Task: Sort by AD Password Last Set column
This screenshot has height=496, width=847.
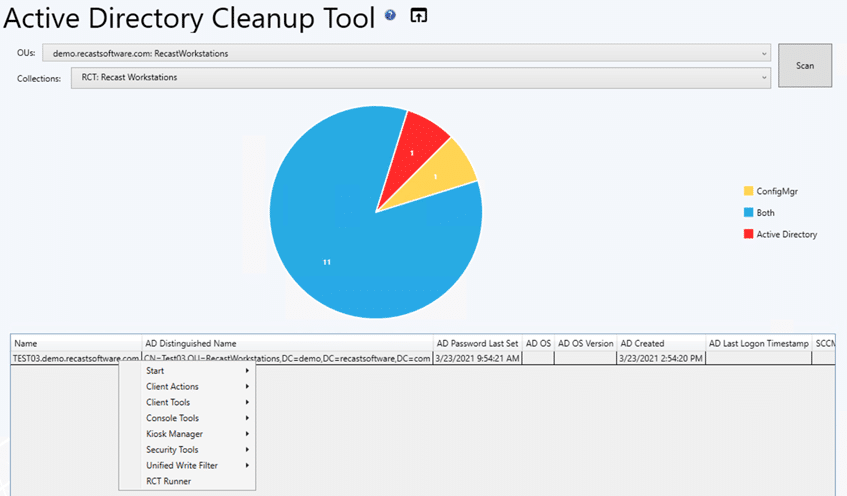Action: point(477,343)
